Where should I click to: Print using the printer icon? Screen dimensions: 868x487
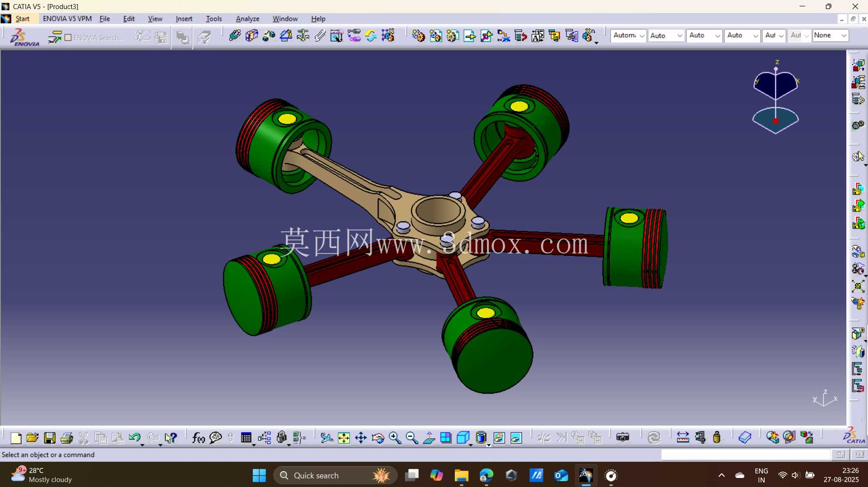point(67,438)
